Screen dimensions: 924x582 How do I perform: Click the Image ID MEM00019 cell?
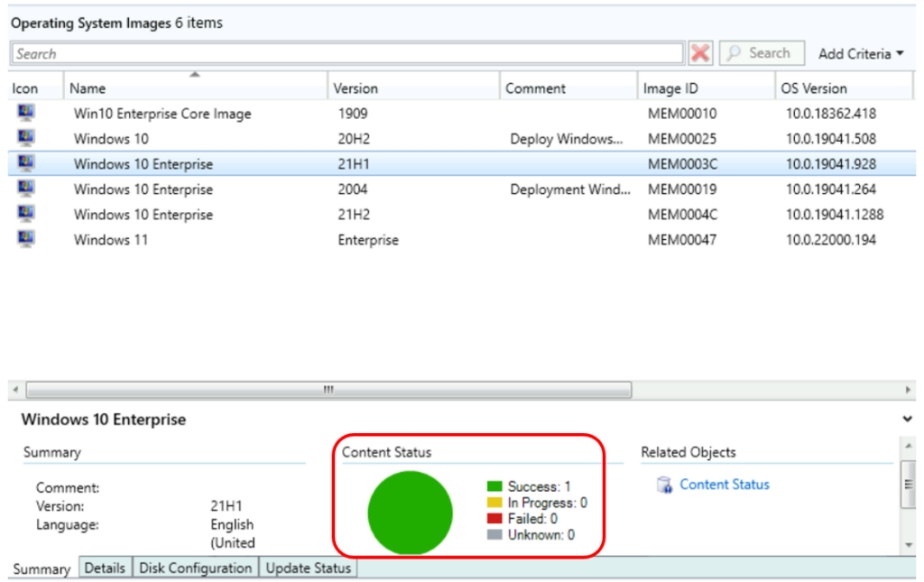[682, 189]
